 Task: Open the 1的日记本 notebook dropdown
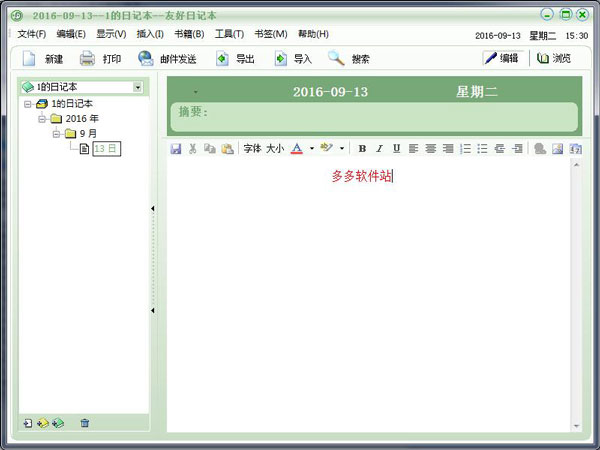click(x=137, y=87)
